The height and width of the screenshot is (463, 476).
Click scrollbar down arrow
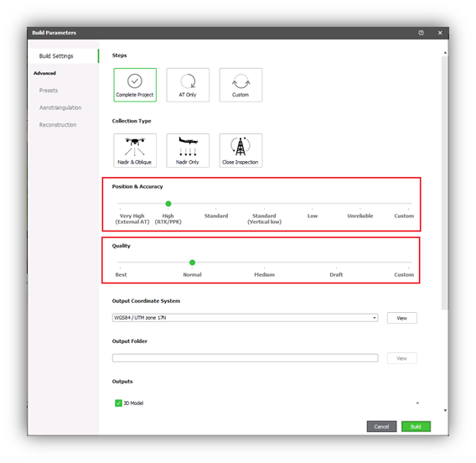(445, 410)
